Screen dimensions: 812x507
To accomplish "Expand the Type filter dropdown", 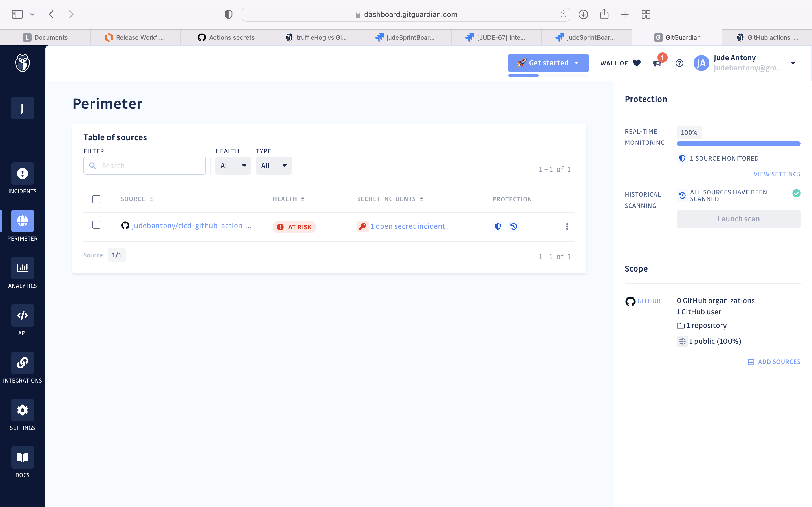I will point(274,166).
